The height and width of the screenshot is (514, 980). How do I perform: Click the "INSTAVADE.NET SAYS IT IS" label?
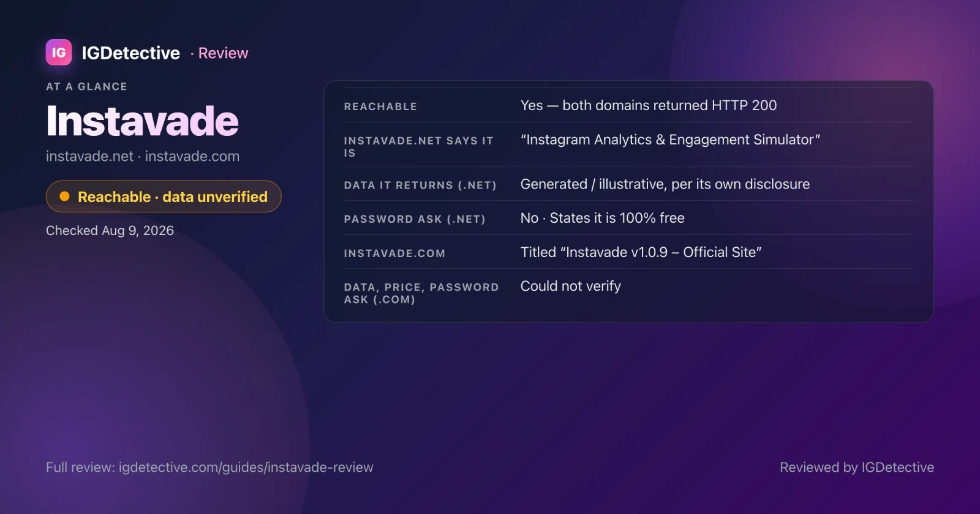pos(419,147)
